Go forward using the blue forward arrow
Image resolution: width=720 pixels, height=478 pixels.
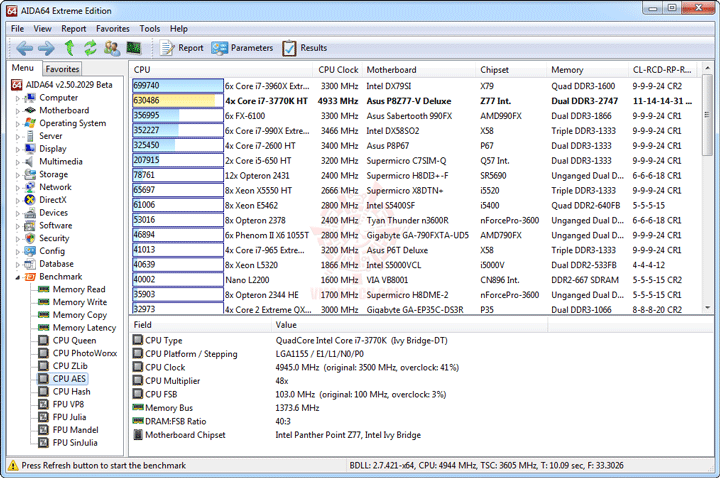(46, 48)
